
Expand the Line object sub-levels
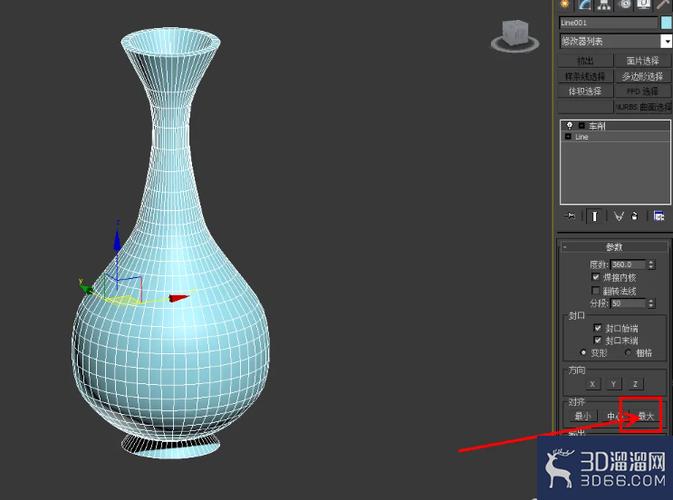pyautogui.click(x=568, y=136)
